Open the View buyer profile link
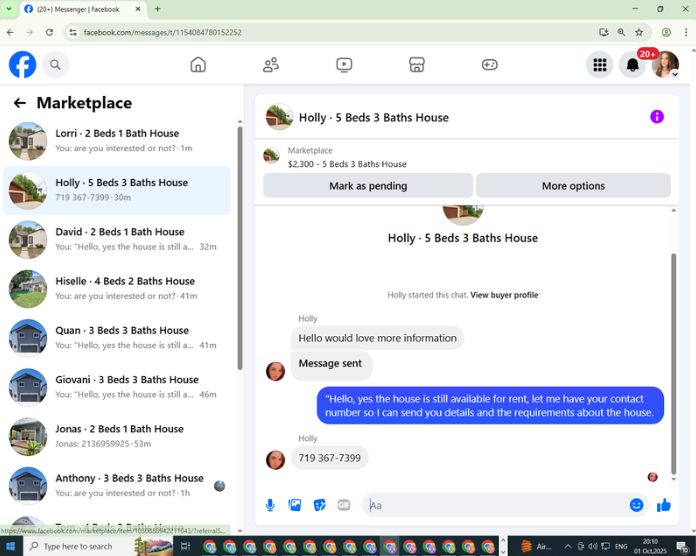This screenshot has height=556, width=696. tap(504, 295)
